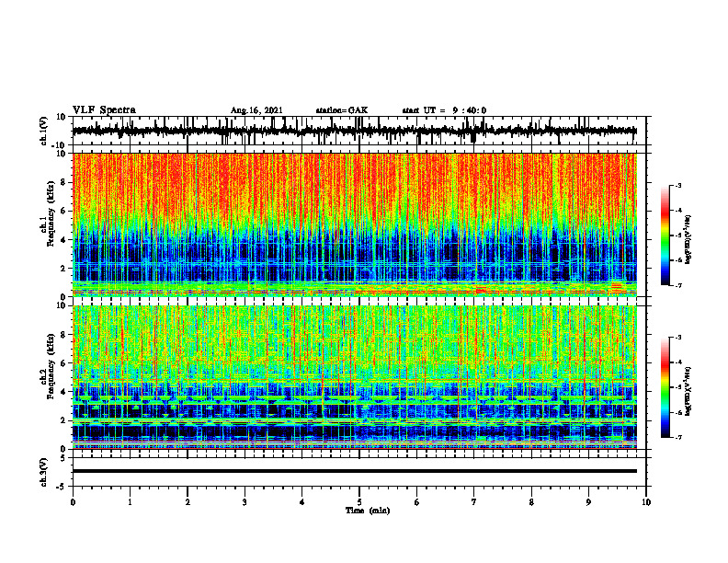Click the '2' tick on the Time axis
The width and height of the screenshot is (728, 563).
[x=188, y=502]
